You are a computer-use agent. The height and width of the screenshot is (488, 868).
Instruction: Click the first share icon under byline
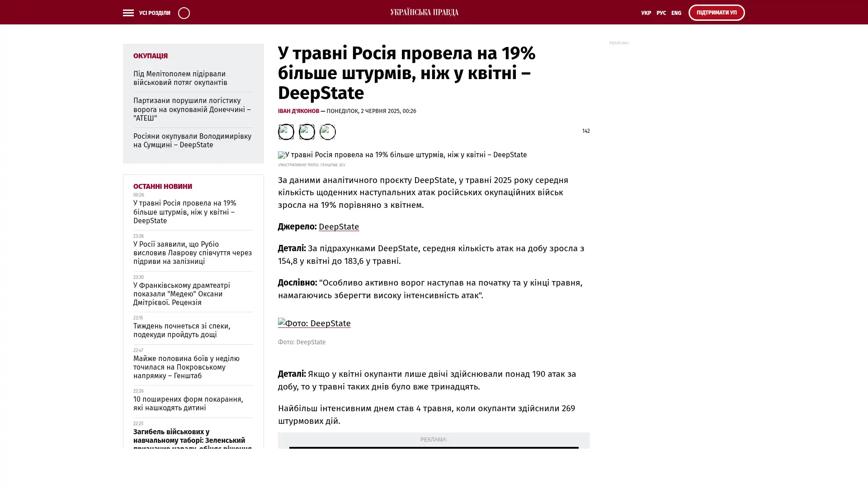pos(286,131)
